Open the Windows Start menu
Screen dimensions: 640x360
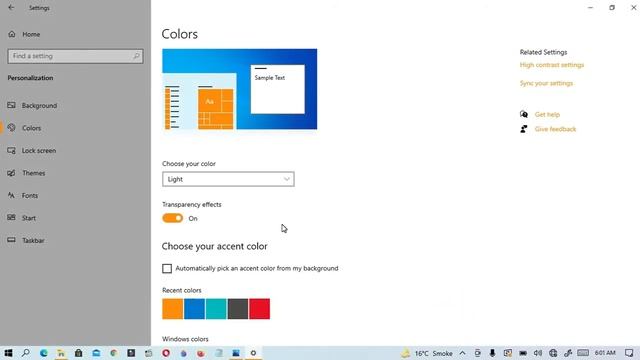tap(8, 353)
